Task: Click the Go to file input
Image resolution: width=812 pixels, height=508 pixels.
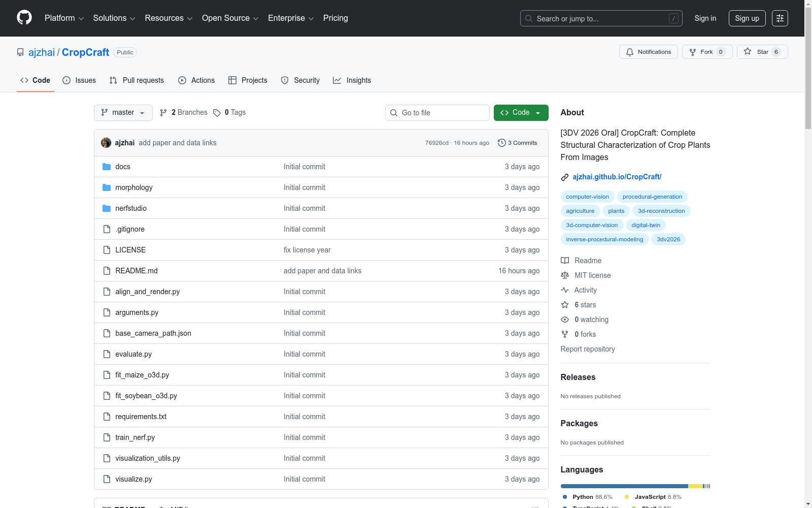Action: (x=437, y=113)
